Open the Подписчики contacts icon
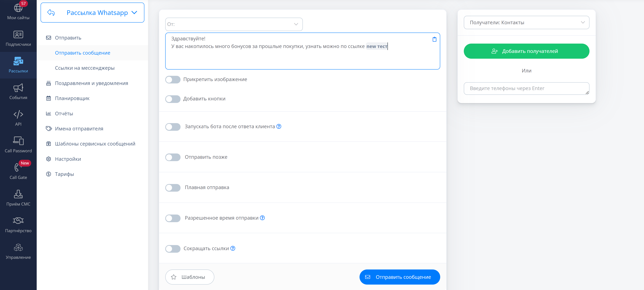The height and width of the screenshot is (290, 644). pos(18,35)
